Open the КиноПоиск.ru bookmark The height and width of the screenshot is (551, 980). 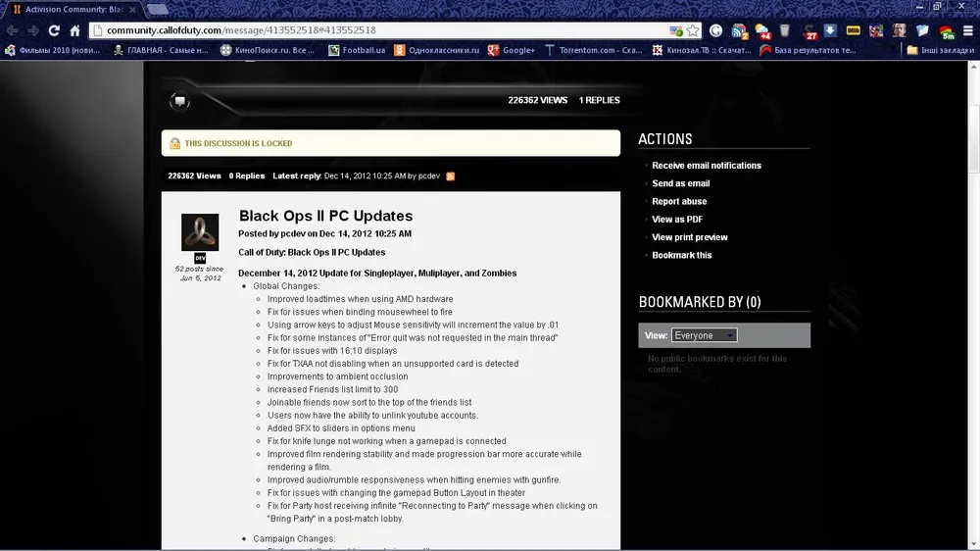pyautogui.click(x=269, y=50)
